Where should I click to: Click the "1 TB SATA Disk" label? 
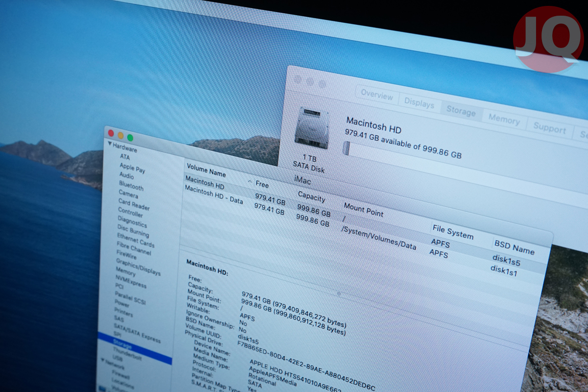point(309,163)
